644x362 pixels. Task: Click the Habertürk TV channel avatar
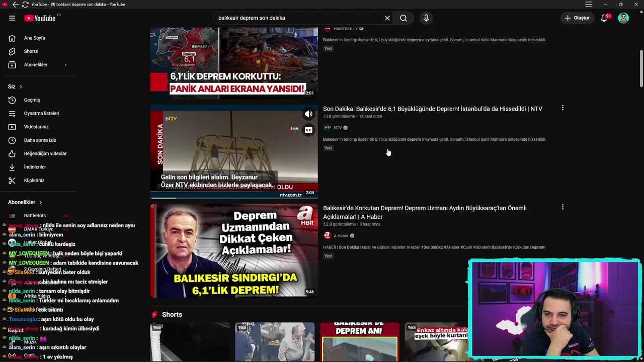click(x=327, y=29)
